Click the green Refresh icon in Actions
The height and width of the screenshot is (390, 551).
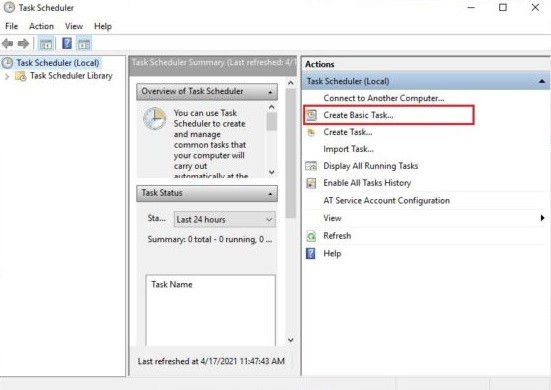(311, 236)
